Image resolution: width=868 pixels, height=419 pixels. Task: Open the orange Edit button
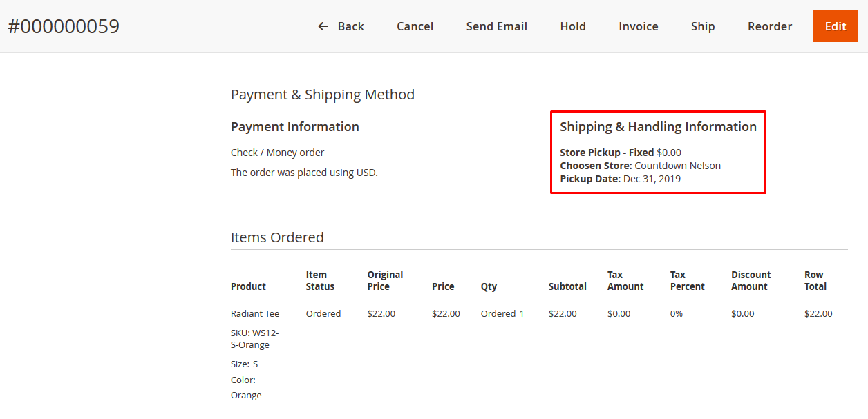pos(835,26)
